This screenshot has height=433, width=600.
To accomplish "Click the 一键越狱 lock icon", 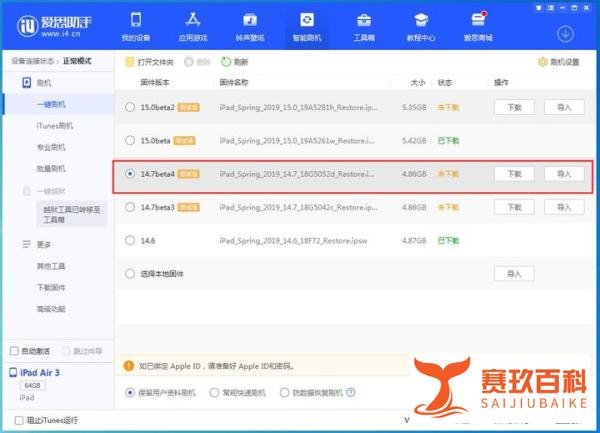I will click(x=26, y=190).
